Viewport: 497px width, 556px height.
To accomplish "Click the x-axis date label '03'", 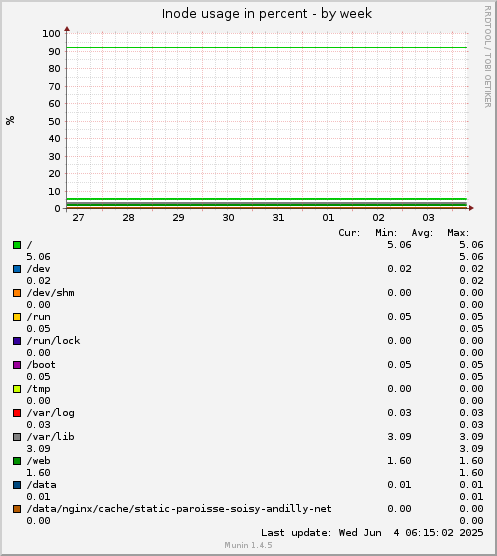I will (x=428, y=218).
